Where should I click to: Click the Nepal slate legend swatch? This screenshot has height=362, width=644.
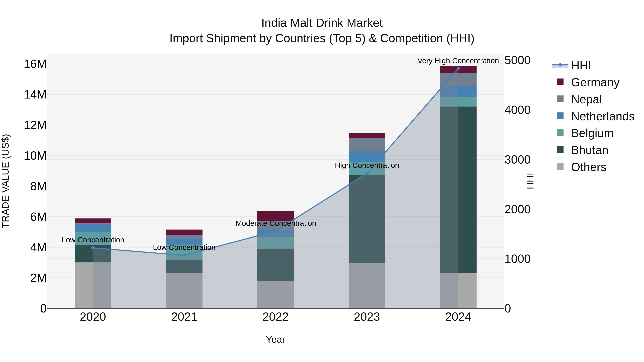click(560, 99)
